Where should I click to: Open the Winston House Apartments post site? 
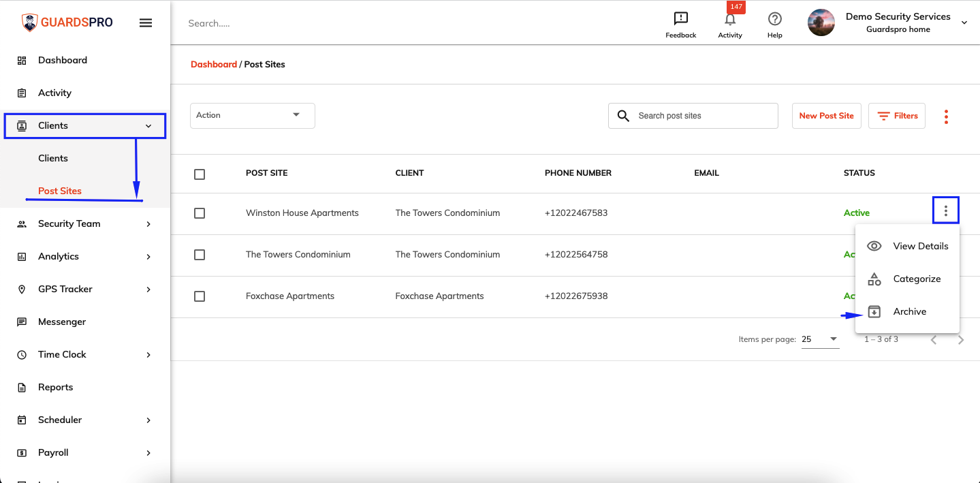tap(302, 213)
